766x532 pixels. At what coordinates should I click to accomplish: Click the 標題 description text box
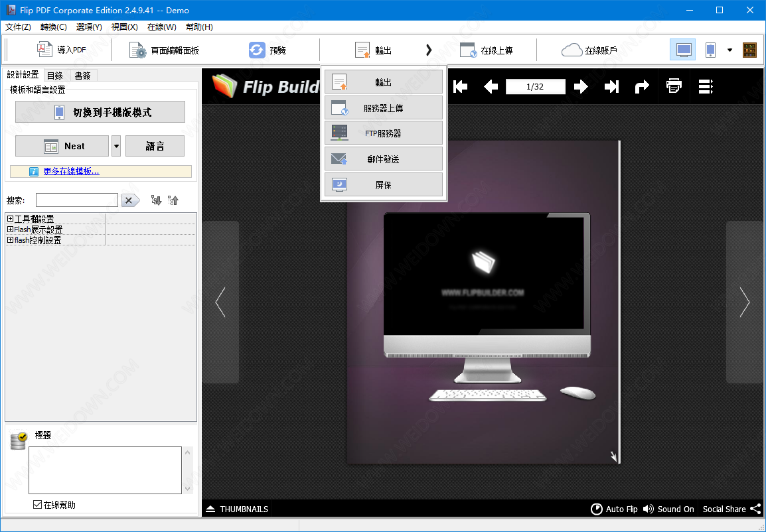point(105,470)
